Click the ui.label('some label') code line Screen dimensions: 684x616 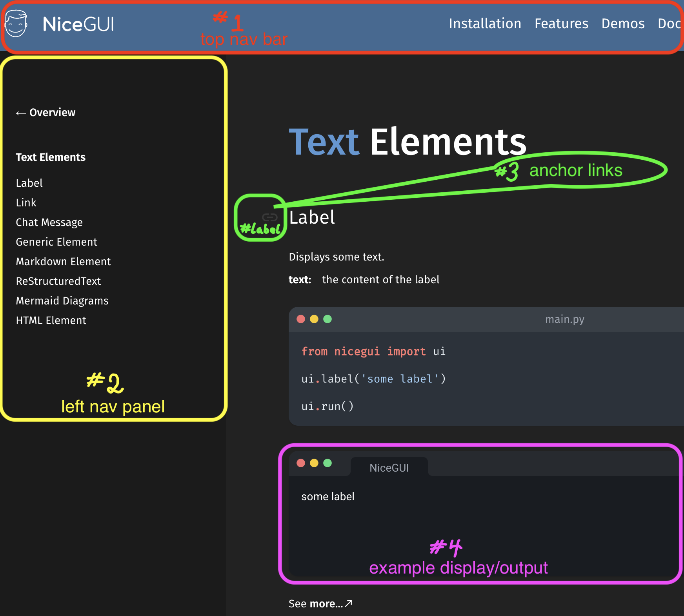tap(373, 379)
